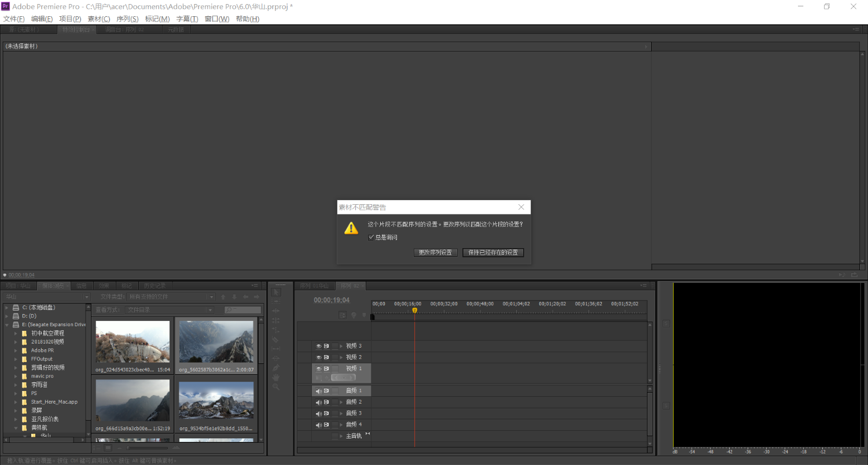Mute the 音频 3 track speaker

coord(318,413)
